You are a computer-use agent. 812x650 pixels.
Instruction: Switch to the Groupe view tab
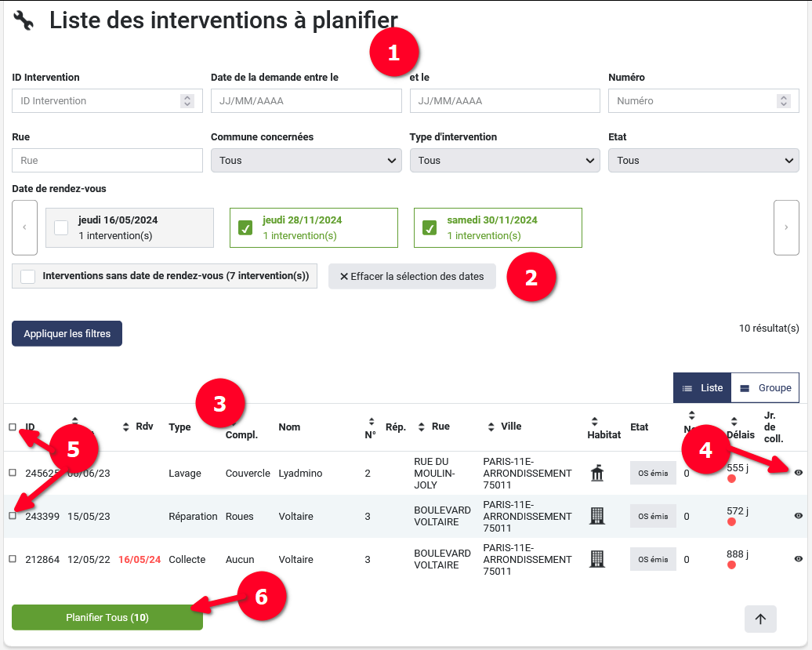click(765, 388)
